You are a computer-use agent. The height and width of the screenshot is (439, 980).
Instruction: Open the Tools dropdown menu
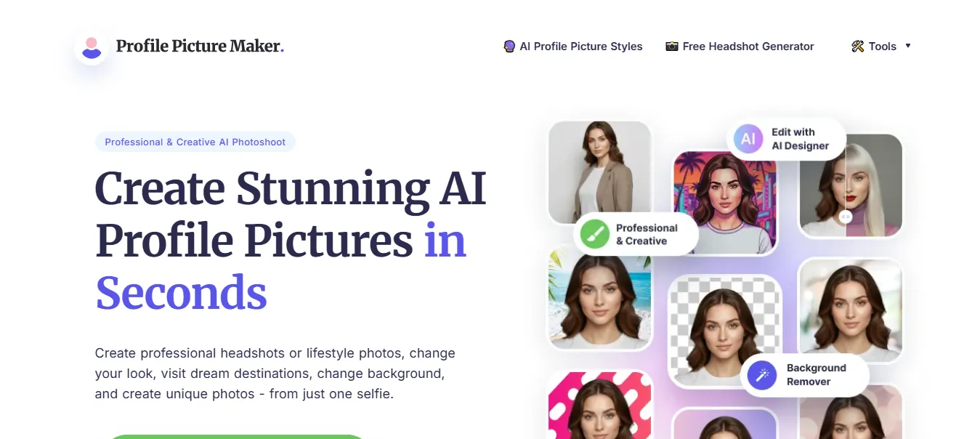click(x=880, y=46)
